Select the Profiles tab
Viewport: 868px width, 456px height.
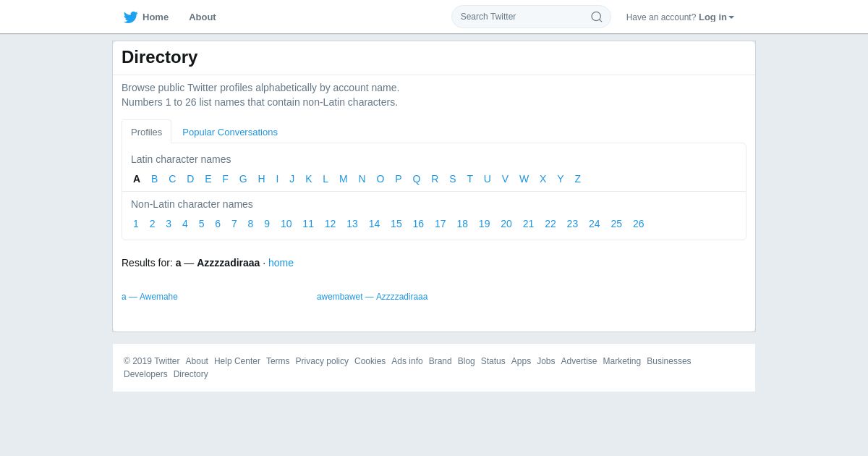146,132
